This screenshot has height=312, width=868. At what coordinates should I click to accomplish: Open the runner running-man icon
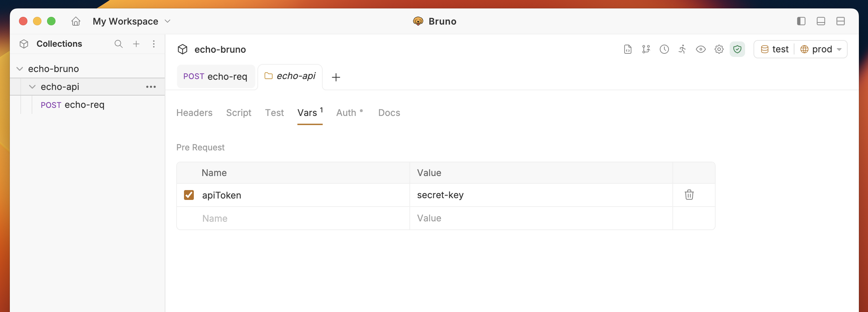click(683, 49)
